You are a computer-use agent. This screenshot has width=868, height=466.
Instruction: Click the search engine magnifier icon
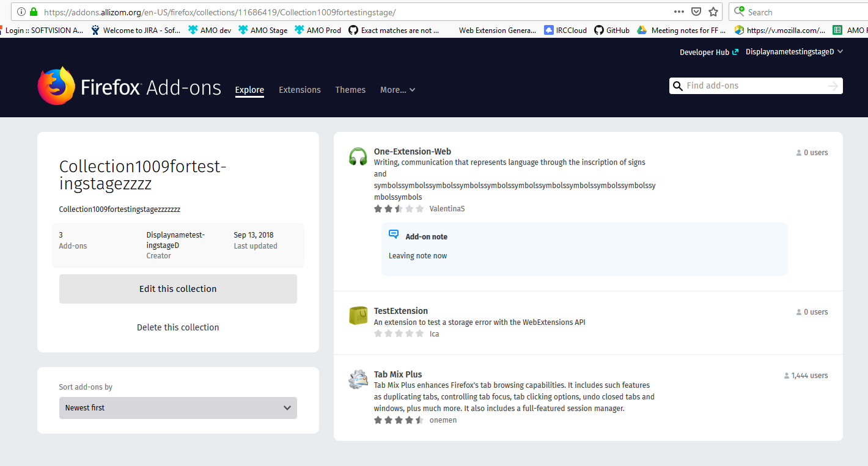tap(739, 12)
